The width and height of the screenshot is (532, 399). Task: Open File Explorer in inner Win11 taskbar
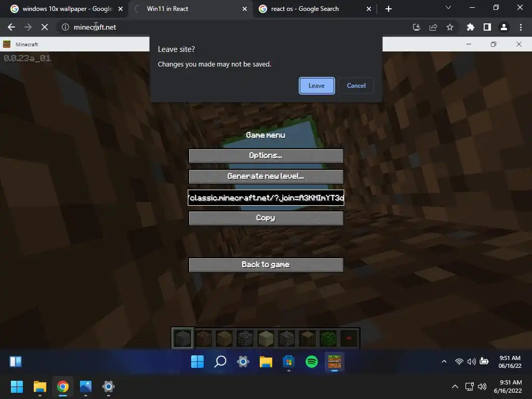tap(266, 362)
